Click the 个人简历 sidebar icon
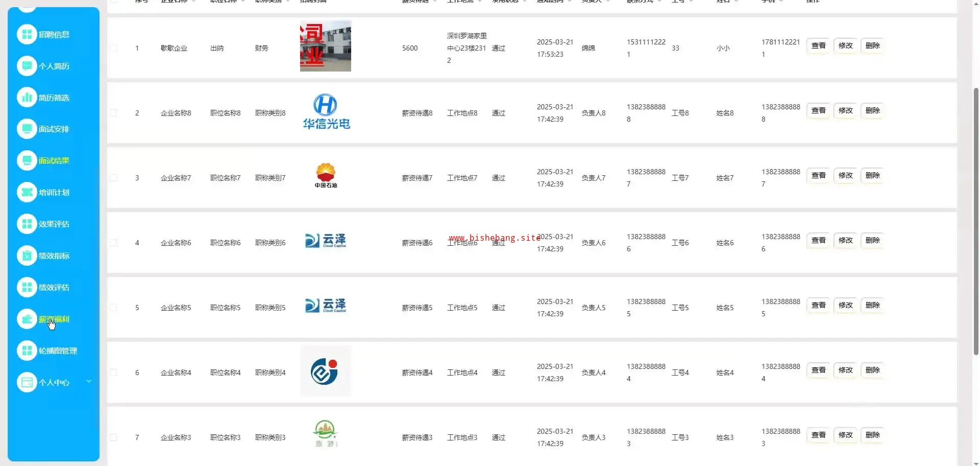Image resolution: width=980 pixels, height=466 pixels. click(x=27, y=66)
